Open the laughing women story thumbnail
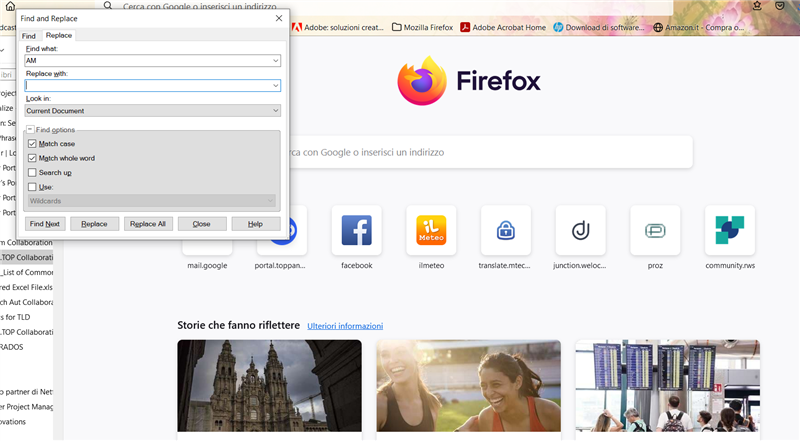This screenshot has height=441, width=800. (468, 386)
